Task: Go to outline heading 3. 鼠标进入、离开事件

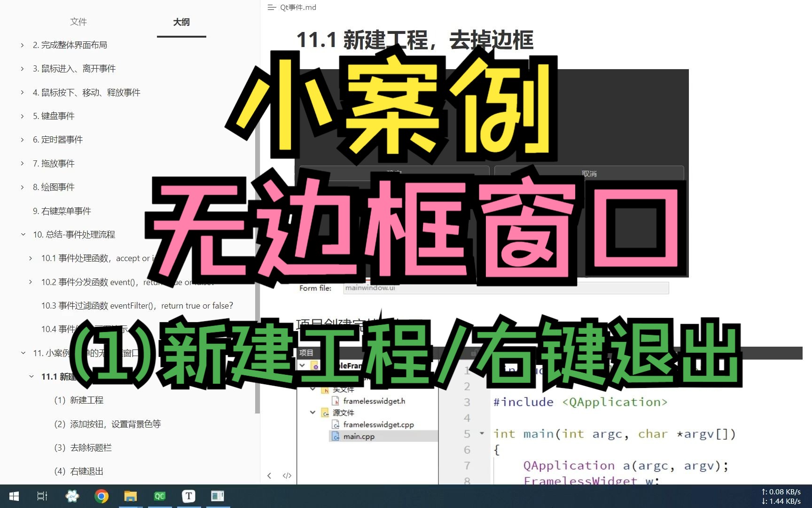Action: point(74,69)
